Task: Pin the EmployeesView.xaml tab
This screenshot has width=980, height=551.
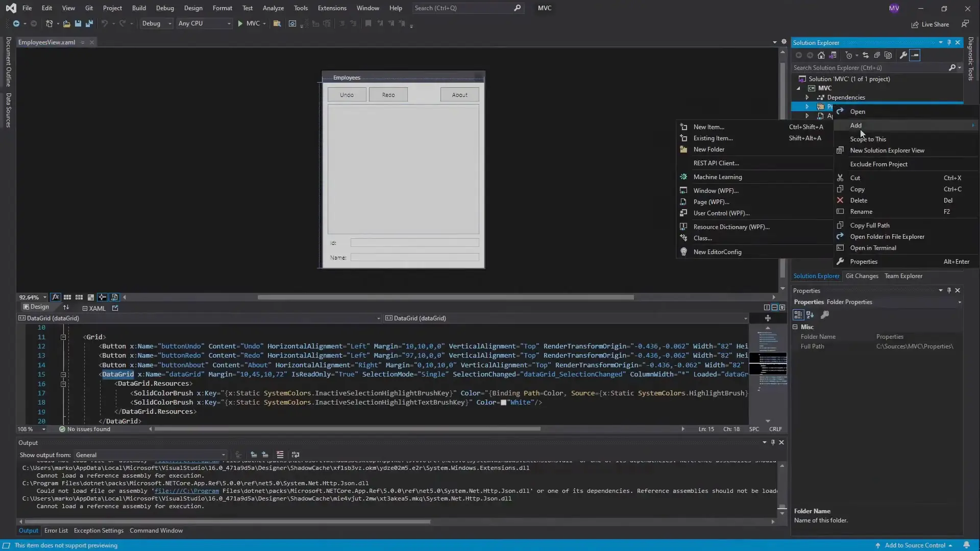Action: coord(83,42)
